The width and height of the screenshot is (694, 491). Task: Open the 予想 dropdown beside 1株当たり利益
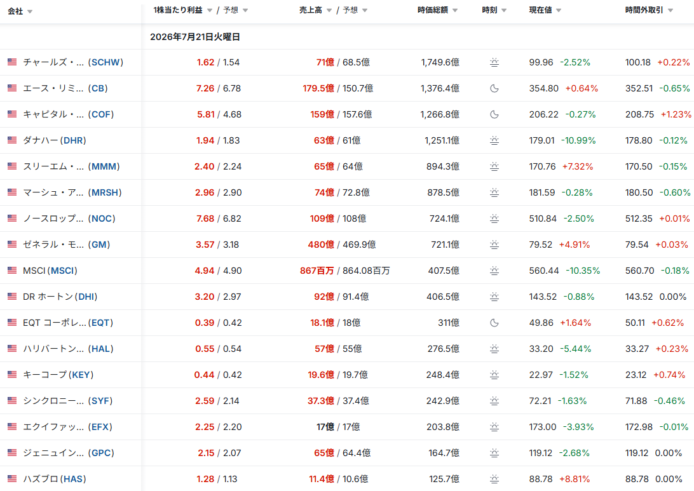coord(246,10)
